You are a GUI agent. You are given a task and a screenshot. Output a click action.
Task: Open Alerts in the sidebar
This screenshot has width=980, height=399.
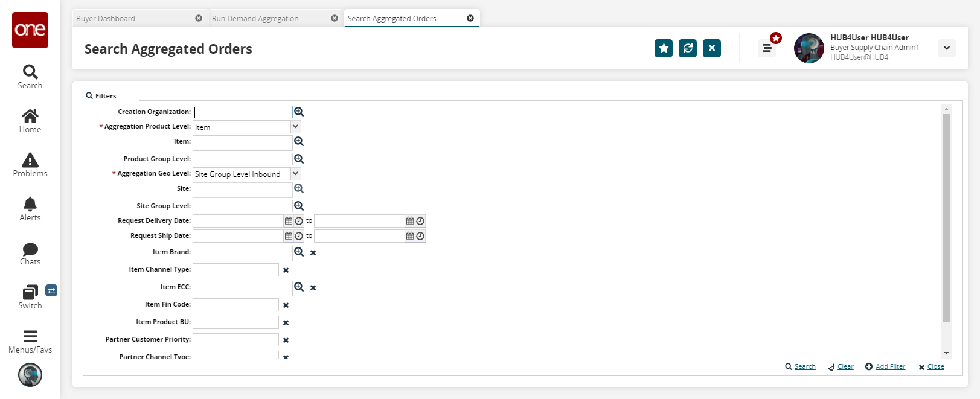coord(30,209)
